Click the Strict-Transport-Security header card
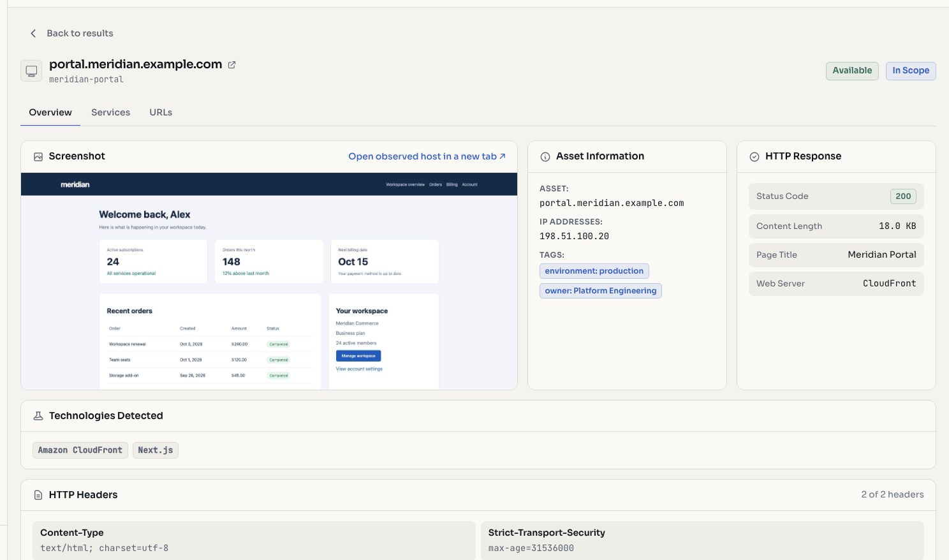949x560 pixels. (702, 541)
